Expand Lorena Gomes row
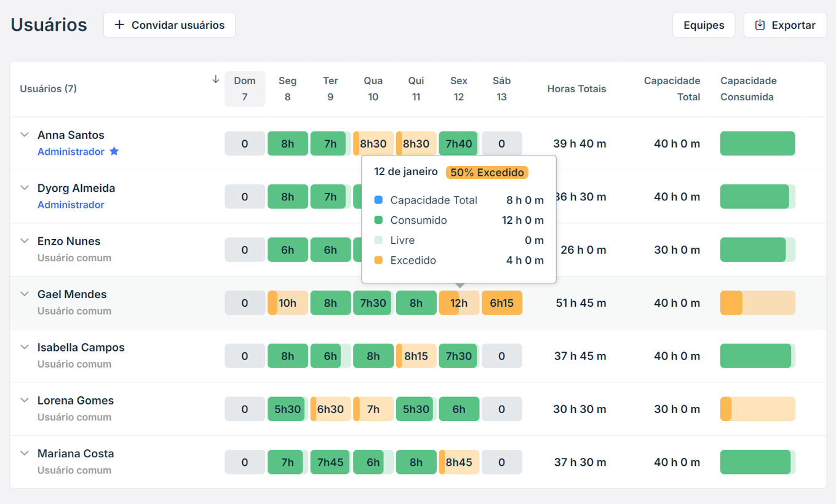The image size is (836, 504). coord(25,400)
